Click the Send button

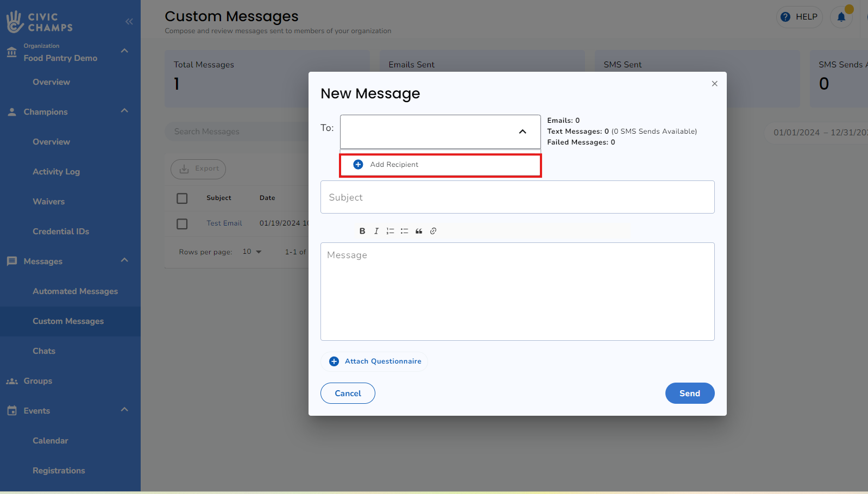(689, 393)
